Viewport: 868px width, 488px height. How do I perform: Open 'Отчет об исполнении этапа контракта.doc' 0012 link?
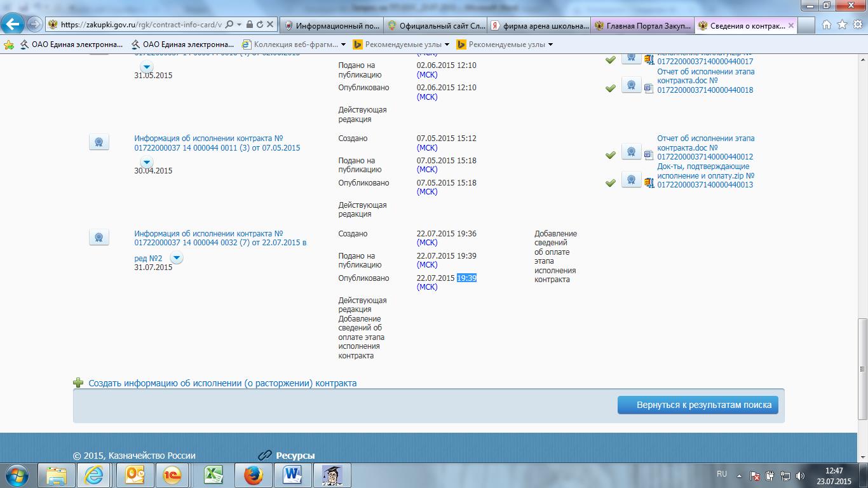point(706,147)
